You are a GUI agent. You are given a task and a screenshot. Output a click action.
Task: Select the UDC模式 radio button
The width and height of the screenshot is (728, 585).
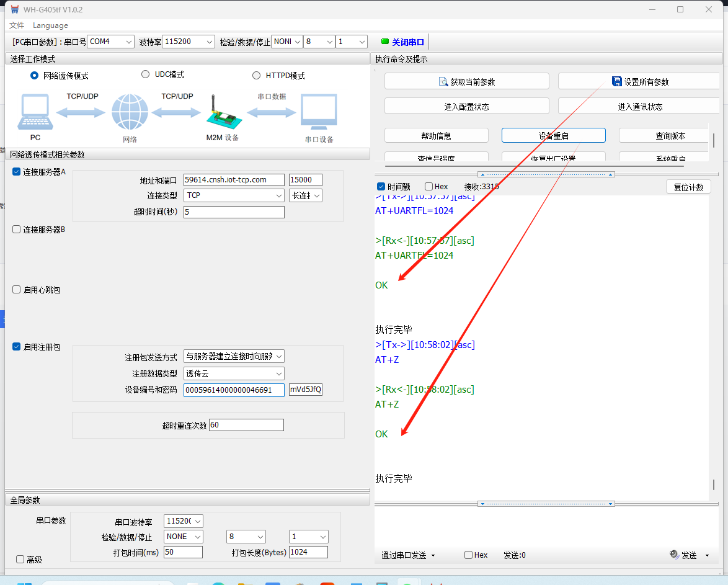(146, 74)
